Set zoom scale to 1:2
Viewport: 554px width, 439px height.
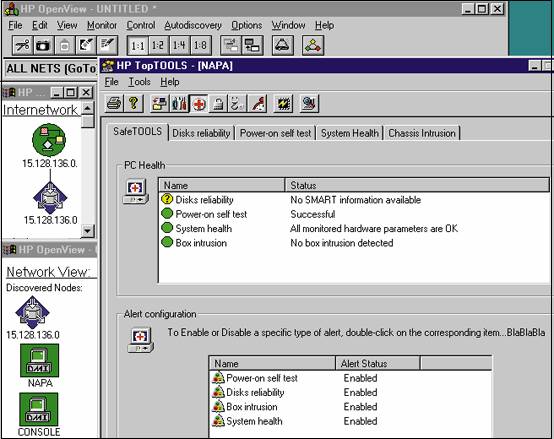(158, 46)
